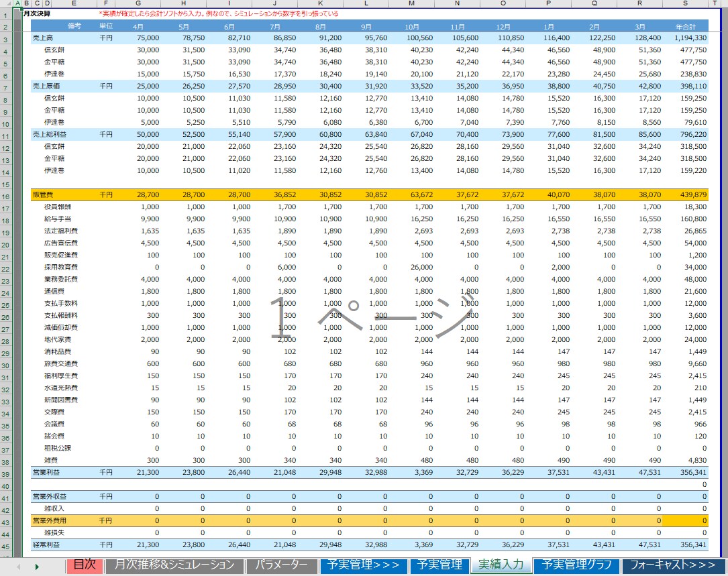Select the yellow 年合計 cell of 営業外費用
Viewport: 728px width, 576px height.
coord(685,521)
